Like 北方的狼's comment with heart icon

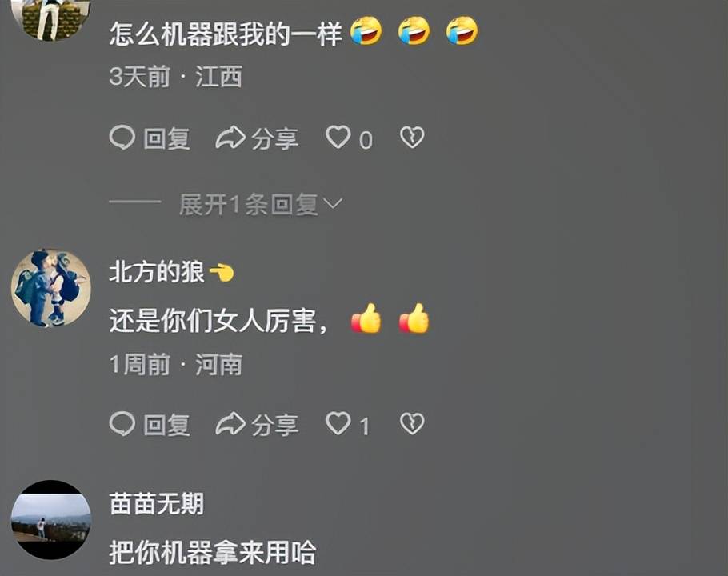point(338,423)
